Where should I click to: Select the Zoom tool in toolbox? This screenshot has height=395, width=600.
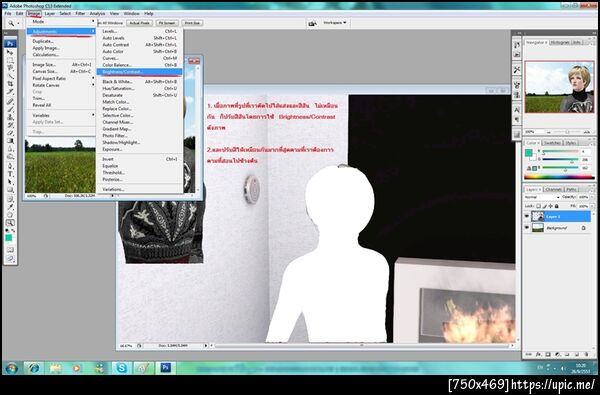click(x=10, y=223)
